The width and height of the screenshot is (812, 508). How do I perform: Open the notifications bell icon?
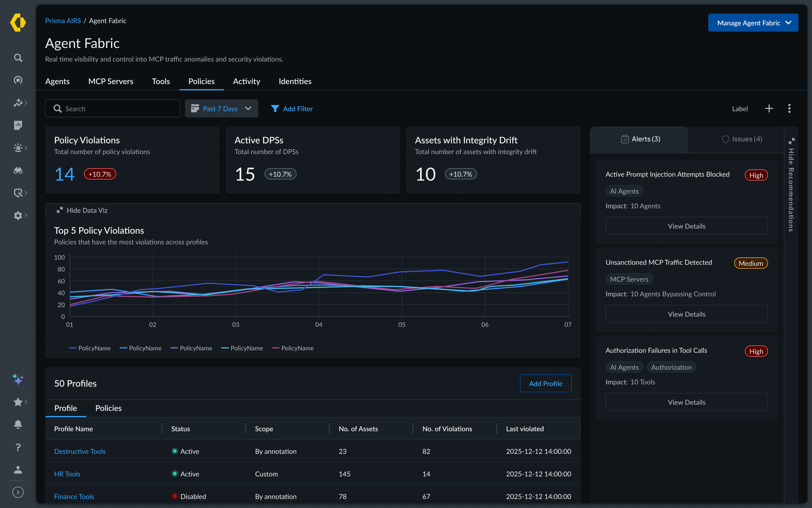tap(18, 424)
